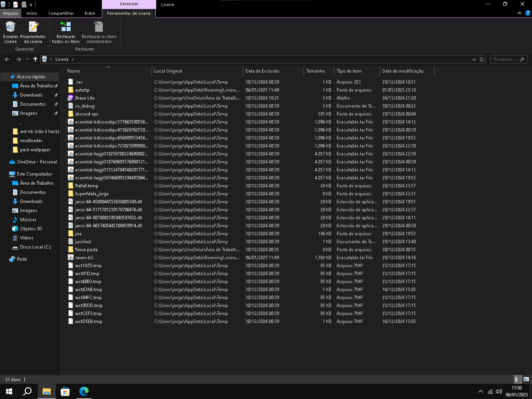The image size is (532, 399).
Task: Sort by Data de modificação column
Action: click(407, 71)
